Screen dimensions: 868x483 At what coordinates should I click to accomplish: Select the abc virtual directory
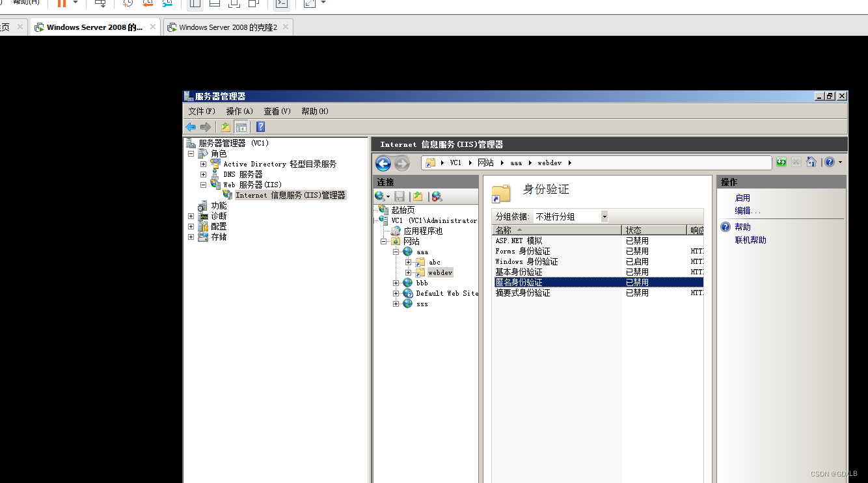pos(435,262)
